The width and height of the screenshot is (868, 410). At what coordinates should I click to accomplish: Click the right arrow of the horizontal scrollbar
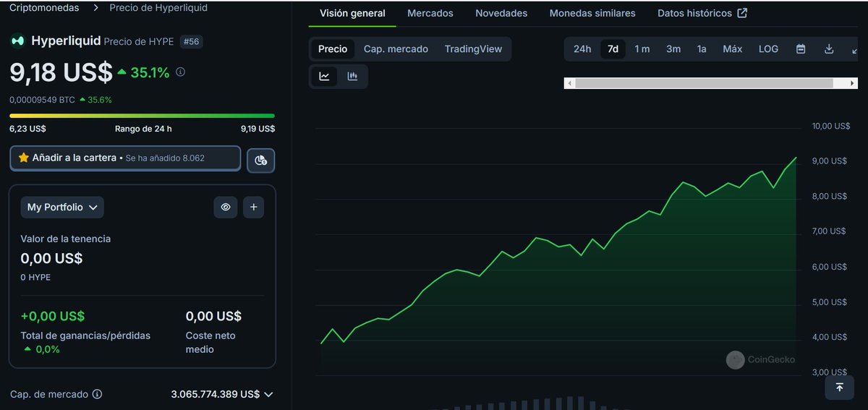(854, 83)
